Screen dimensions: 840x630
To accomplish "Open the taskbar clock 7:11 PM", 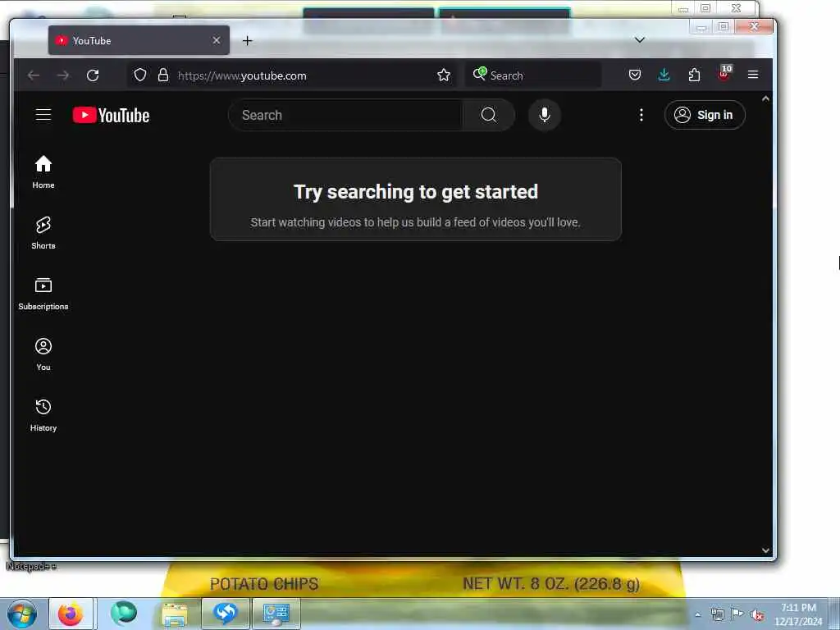I will tap(798, 614).
